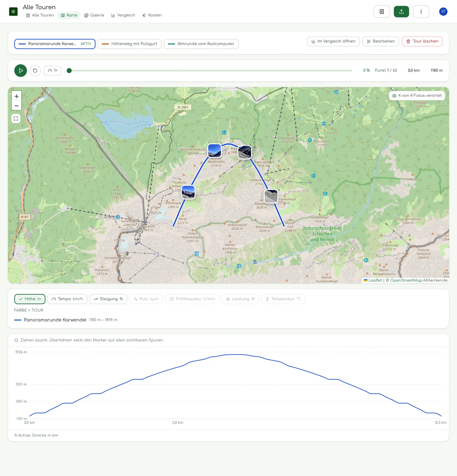
Task: Select the Höhenweg mit Pulsgurt tour
Action: pyautogui.click(x=129, y=44)
